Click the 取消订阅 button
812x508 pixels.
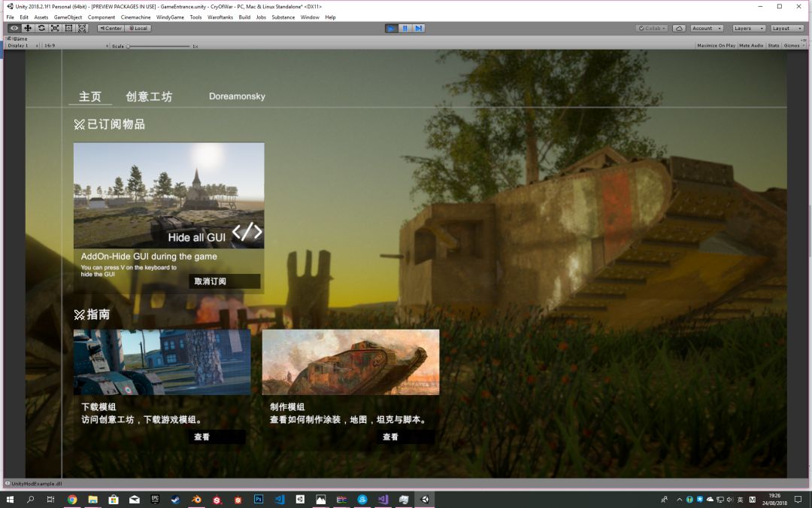(x=224, y=281)
